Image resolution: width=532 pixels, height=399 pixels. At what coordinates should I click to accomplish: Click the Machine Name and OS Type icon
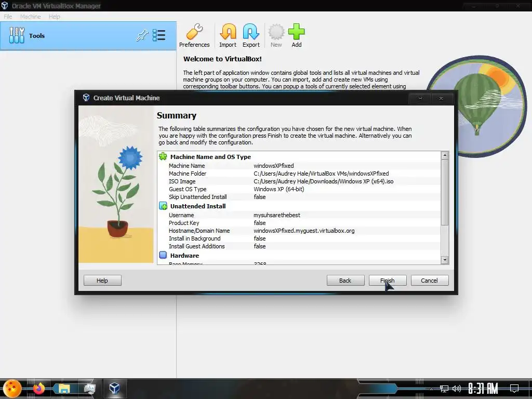(163, 156)
